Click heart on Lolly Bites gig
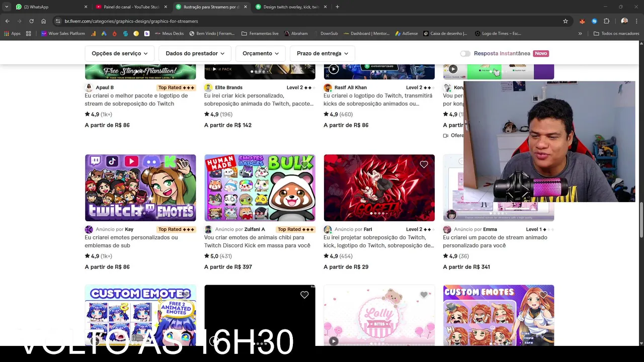 click(424, 295)
